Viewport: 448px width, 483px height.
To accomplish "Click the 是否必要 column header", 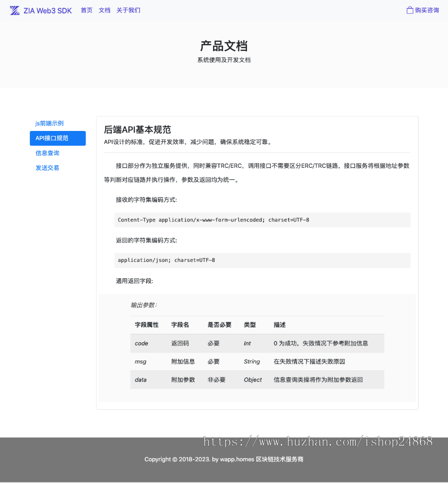I will pyautogui.click(x=219, y=325).
